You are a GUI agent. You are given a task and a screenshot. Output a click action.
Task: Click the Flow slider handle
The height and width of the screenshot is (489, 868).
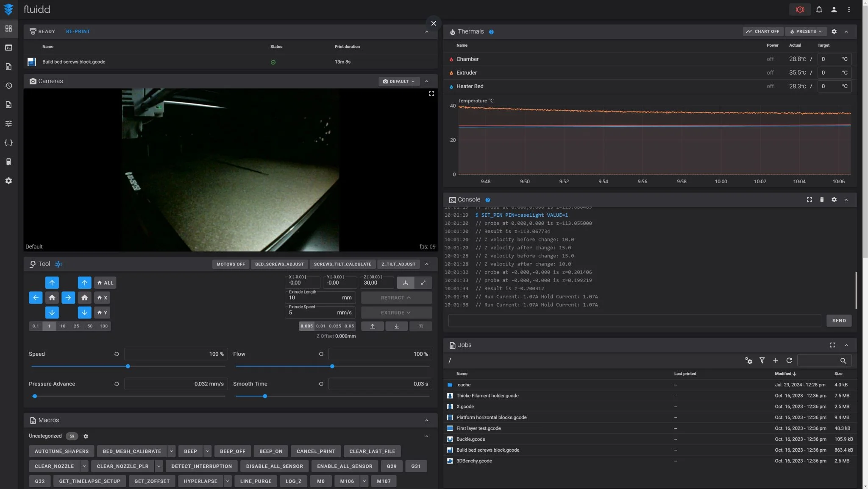[332, 366]
